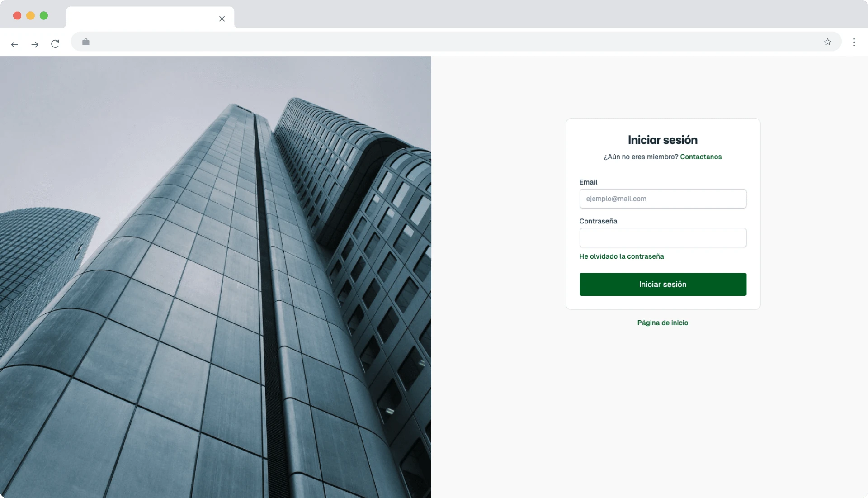Open the browser three-dot menu
Image resolution: width=868 pixels, height=498 pixels.
tap(854, 42)
